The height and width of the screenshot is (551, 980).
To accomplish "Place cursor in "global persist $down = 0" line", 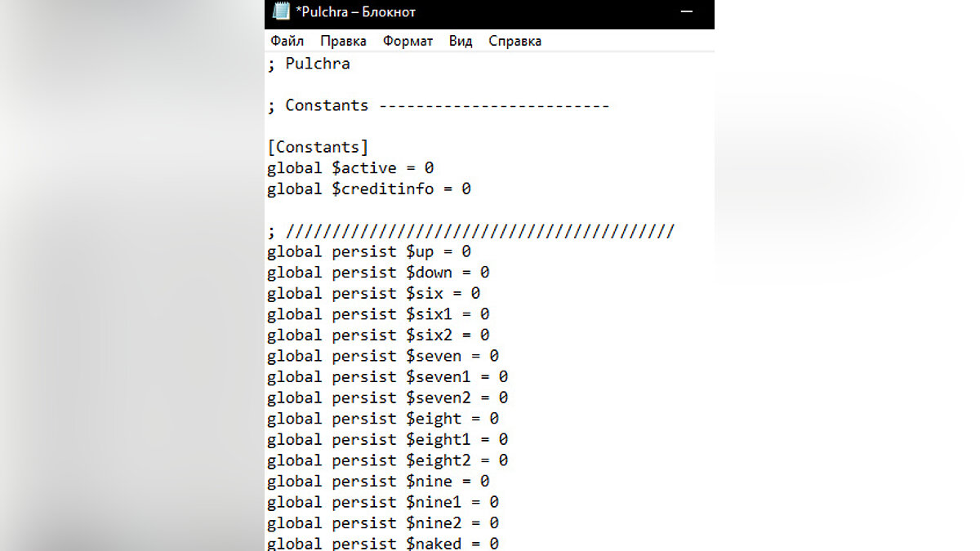I will pyautogui.click(x=378, y=273).
